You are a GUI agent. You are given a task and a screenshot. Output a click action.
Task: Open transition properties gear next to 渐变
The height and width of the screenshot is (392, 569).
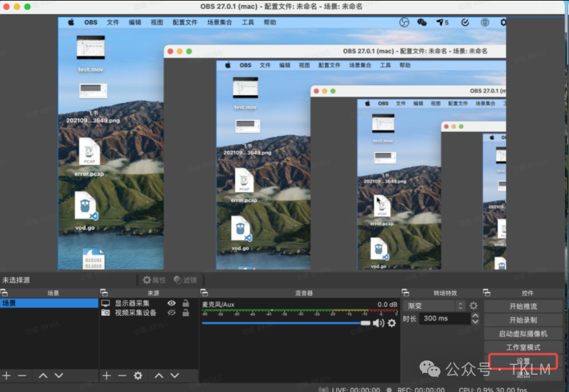[473, 306]
